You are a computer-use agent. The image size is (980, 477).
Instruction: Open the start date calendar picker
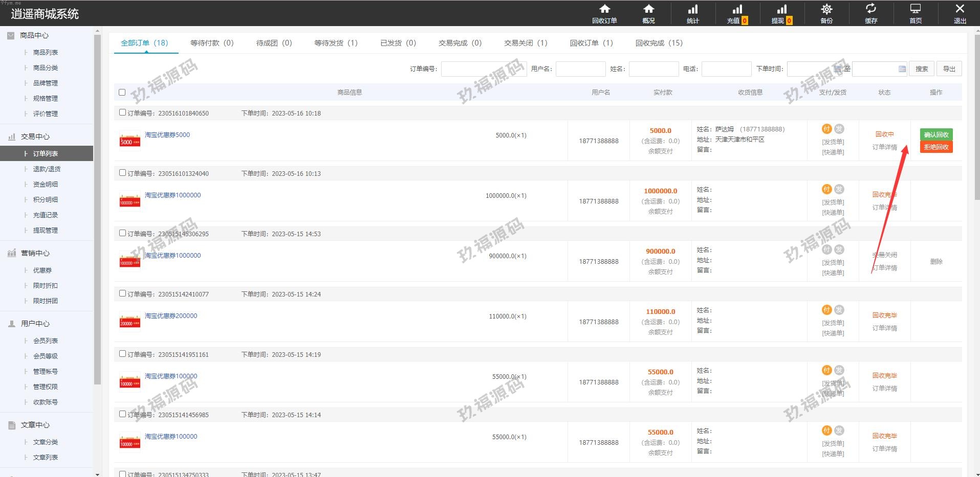coord(837,69)
